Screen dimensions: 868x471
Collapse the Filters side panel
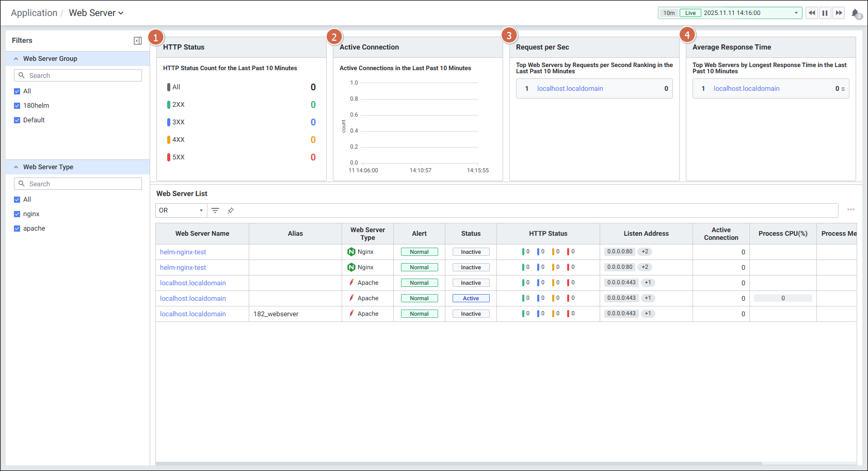click(138, 41)
